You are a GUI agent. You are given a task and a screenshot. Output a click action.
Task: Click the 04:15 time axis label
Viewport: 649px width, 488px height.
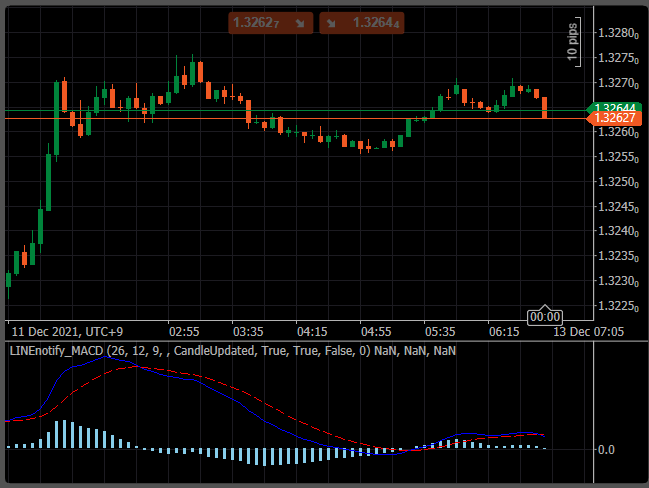pos(312,332)
